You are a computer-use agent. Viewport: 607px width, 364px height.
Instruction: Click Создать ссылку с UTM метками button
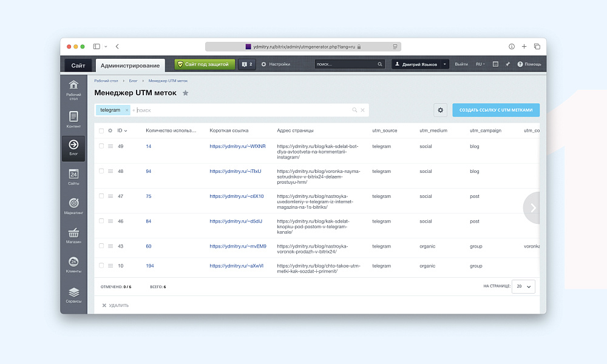click(x=495, y=110)
